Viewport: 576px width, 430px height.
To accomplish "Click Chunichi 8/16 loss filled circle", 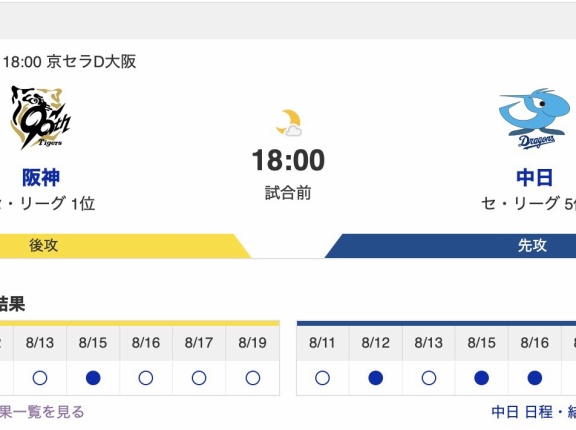I will click(535, 378).
